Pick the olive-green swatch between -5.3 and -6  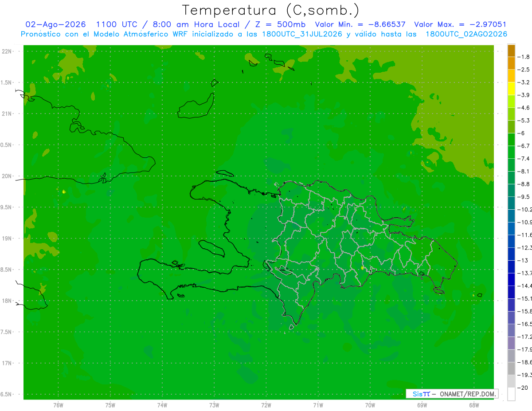[511, 127]
